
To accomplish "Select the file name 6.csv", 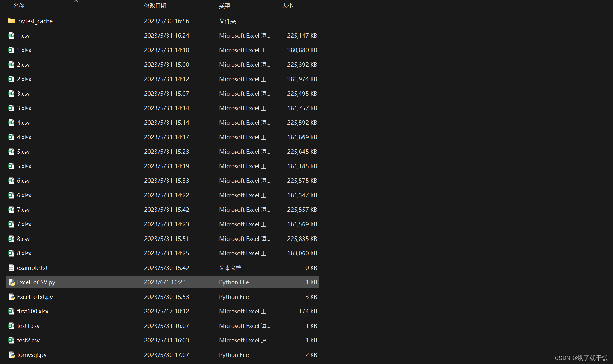I will point(23,181).
